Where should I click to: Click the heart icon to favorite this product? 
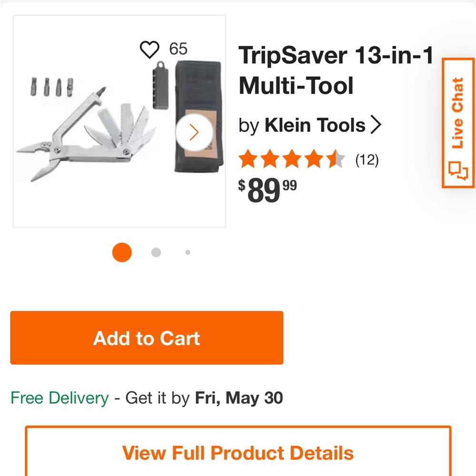coord(150,50)
